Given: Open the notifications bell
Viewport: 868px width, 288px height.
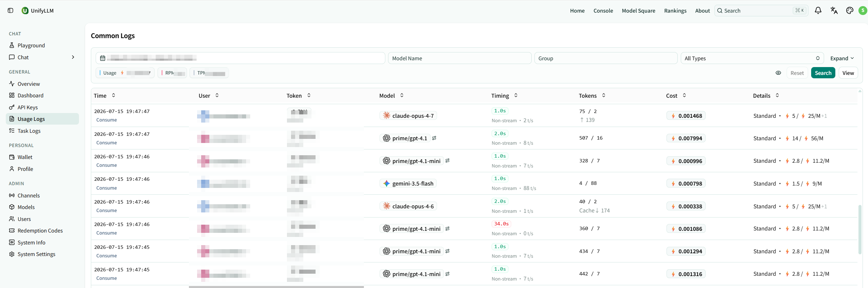Looking at the screenshot, I should click(818, 11).
